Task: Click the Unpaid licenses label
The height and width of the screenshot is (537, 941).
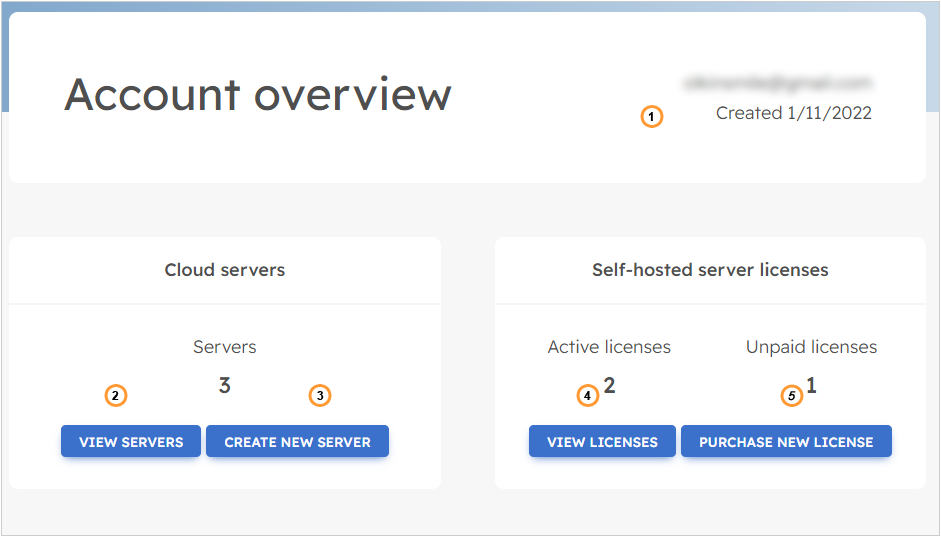Action: pyautogui.click(x=811, y=347)
